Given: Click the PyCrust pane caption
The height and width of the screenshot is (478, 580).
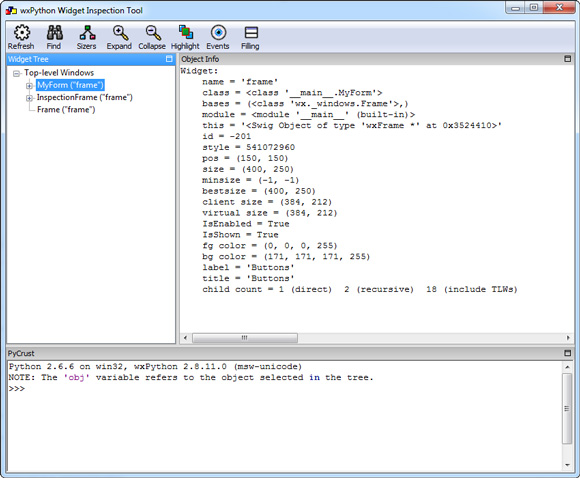Looking at the screenshot, I should (21, 353).
